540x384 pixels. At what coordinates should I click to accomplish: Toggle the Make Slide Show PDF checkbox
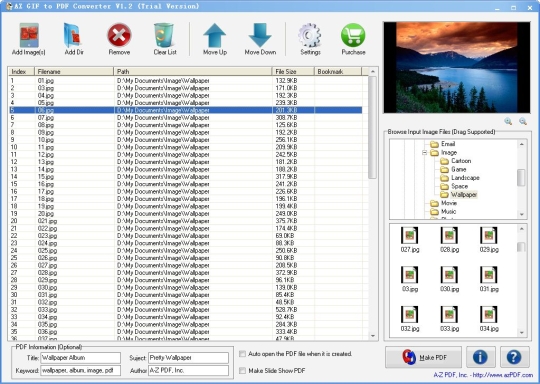(242, 371)
